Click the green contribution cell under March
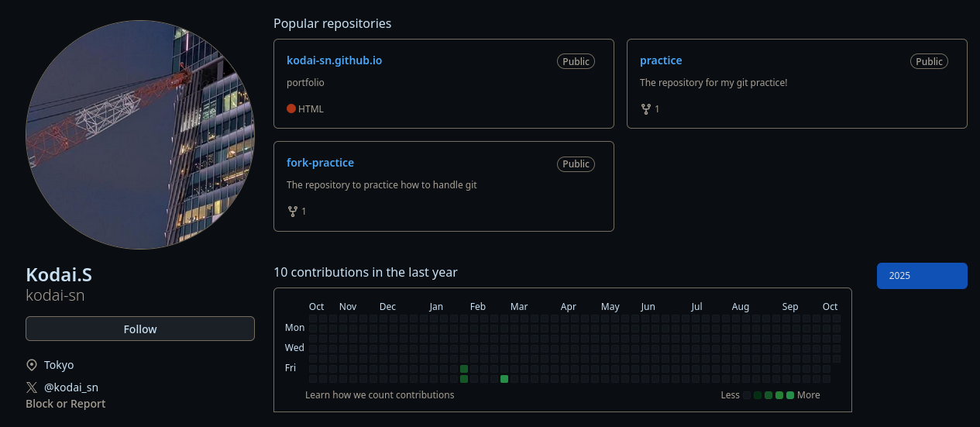 [504, 379]
